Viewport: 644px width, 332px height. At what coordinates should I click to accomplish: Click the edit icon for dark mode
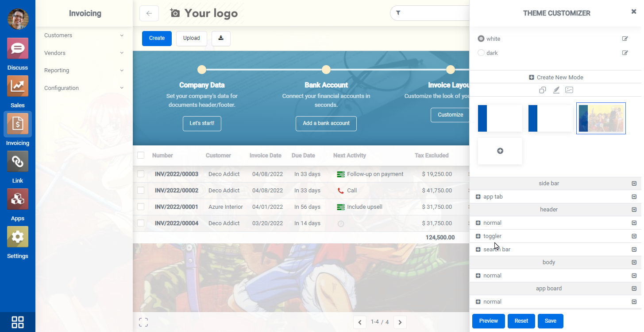coord(625,53)
